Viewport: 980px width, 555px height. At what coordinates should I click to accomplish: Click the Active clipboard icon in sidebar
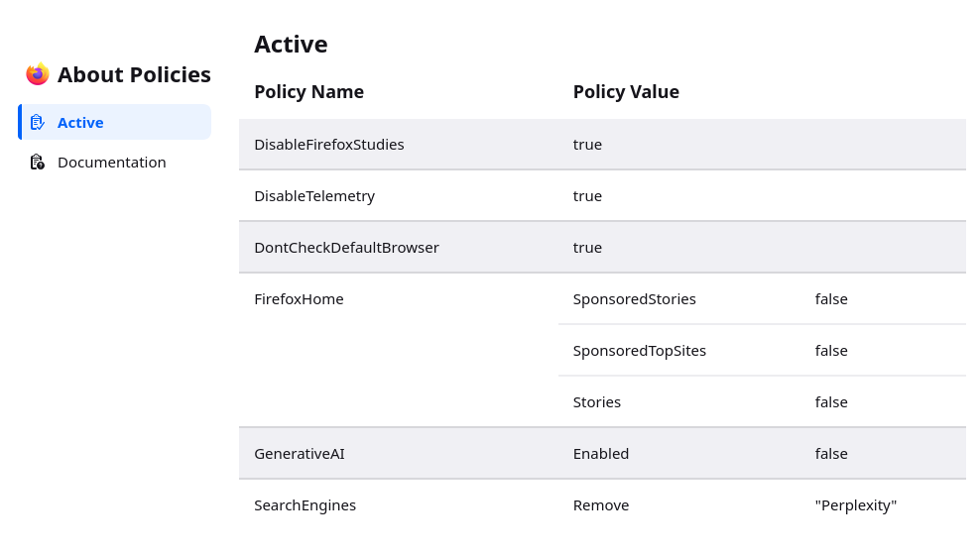38,122
